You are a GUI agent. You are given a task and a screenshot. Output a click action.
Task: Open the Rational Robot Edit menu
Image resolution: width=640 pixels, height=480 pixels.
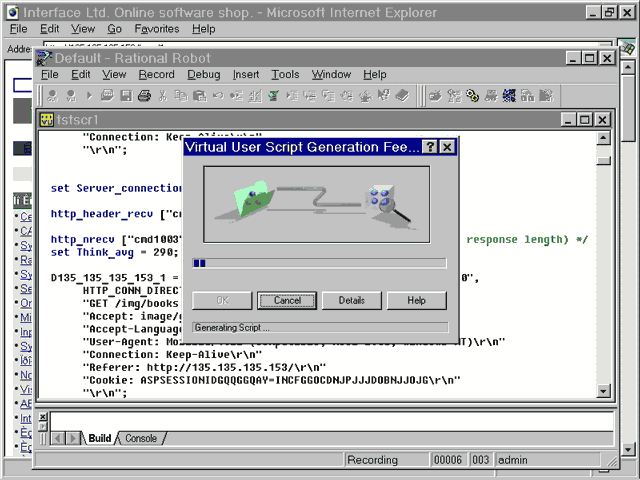(x=80, y=74)
